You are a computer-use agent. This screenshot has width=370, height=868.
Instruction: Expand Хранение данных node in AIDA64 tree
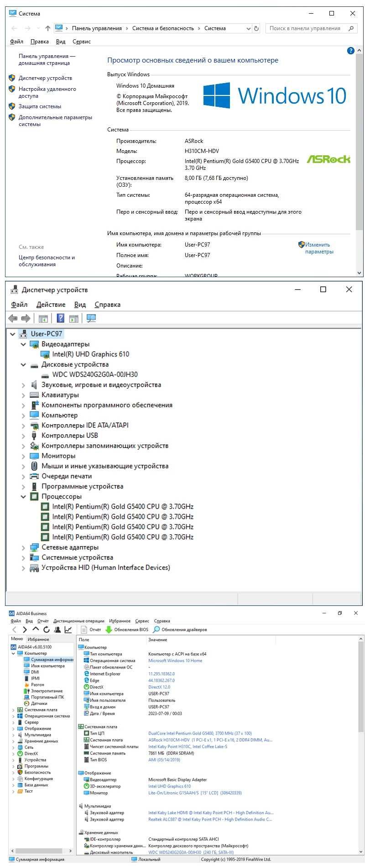tap(13, 741)
